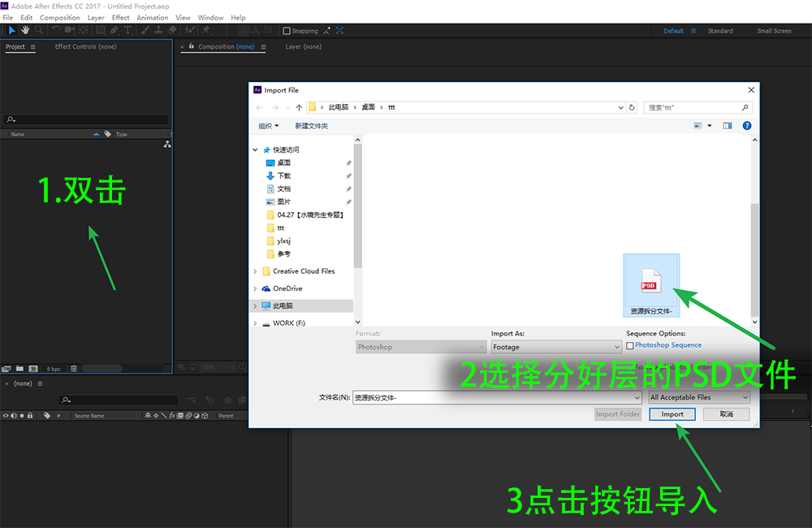Open the project flowchart view icon

pyautogui.click(x=167, y=145)
